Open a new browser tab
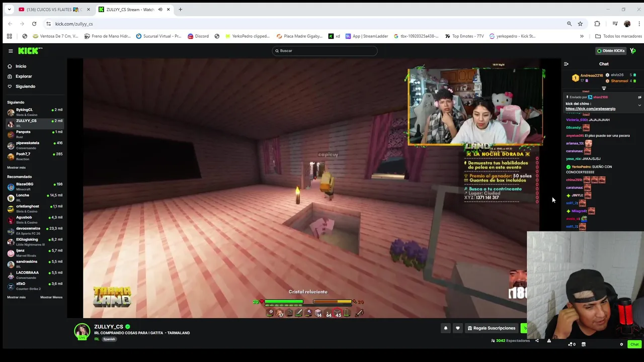 pyautogui.click(x=180, y=10)
